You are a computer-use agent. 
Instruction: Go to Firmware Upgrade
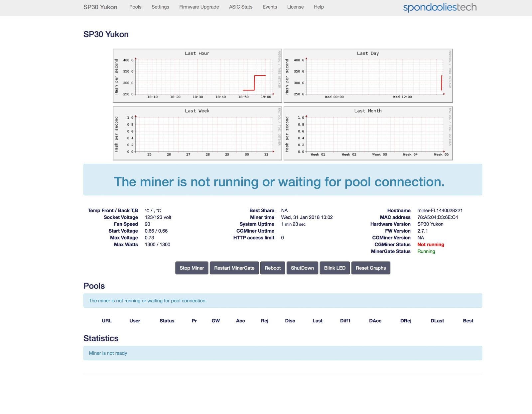click(x=199, y=7)
